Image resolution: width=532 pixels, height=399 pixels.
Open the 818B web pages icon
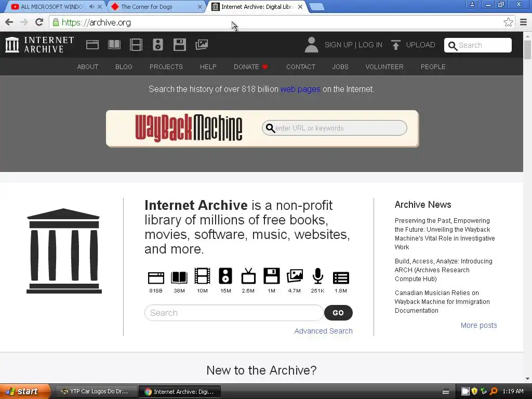tap(156, 277)
